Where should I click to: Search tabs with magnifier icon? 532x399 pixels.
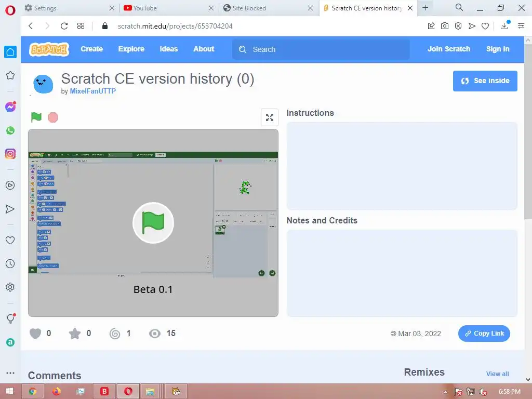point(459,7)
